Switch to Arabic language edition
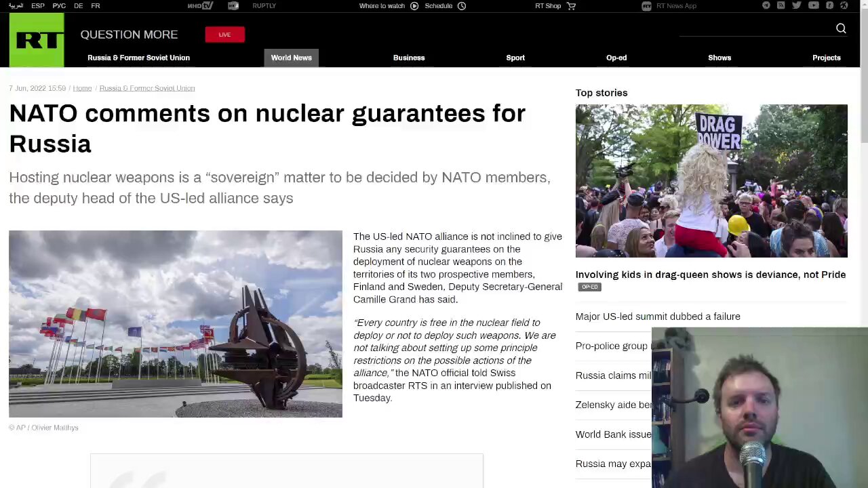The width and height of the screenshot is (868, 488). click(16, 5)
